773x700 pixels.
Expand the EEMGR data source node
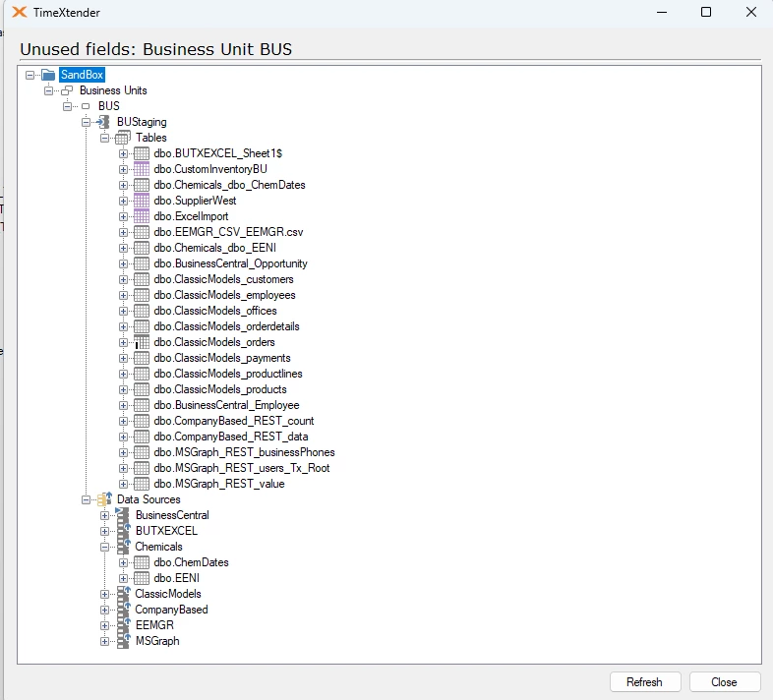(x=104, y=625)
